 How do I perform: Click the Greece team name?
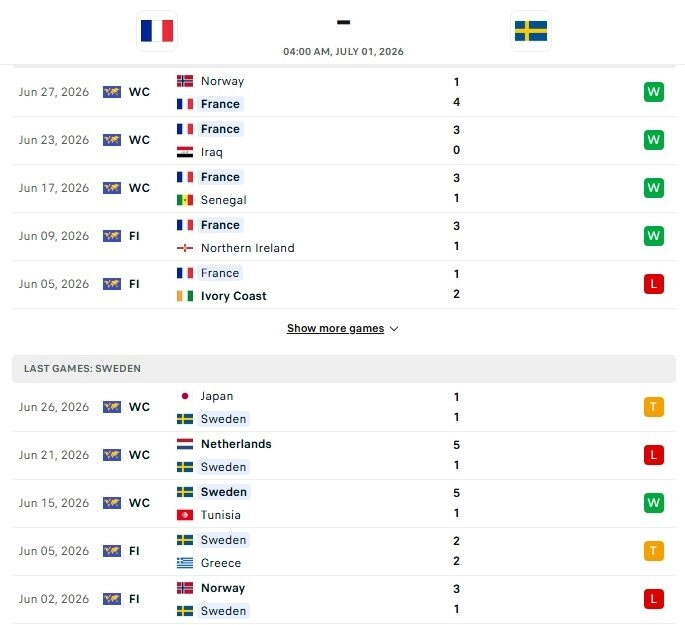click(x=221, y=563)
